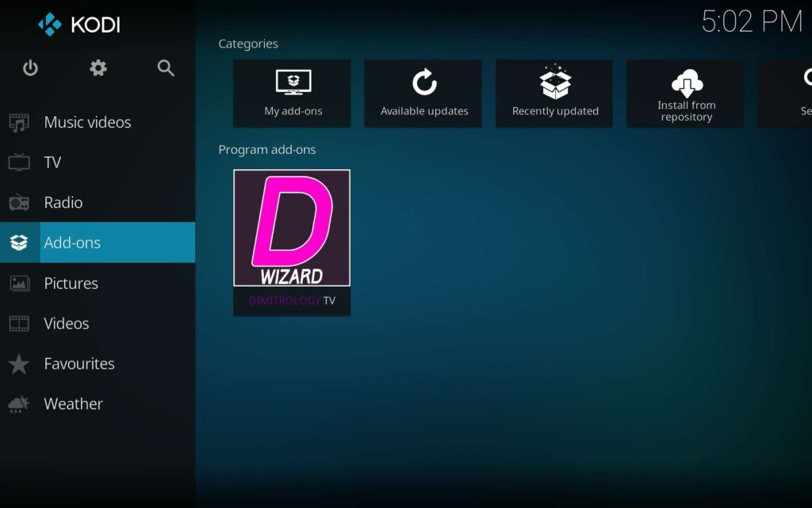Click the Install from repository cloud icon

(687, 83)
